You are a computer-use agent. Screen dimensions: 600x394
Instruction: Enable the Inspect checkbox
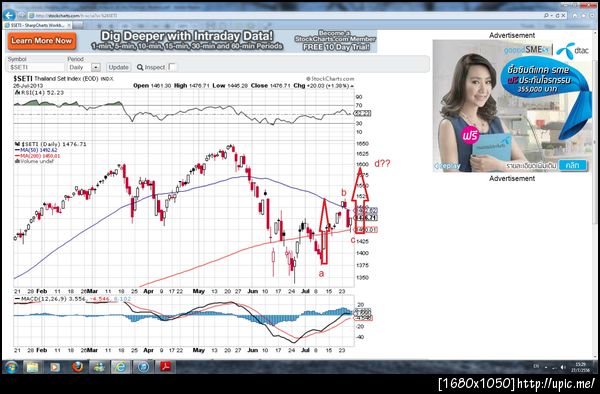[172, 67]
